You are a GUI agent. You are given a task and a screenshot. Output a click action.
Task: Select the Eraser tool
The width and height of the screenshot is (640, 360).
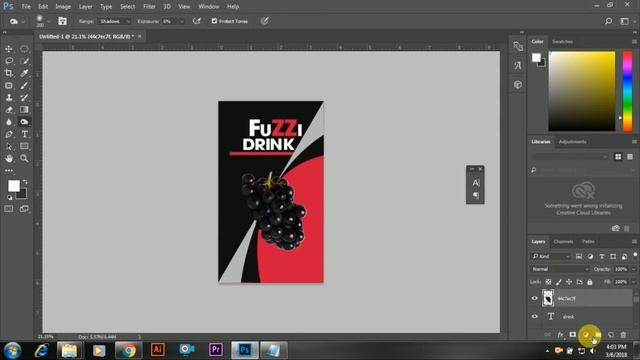pos(9,110)
